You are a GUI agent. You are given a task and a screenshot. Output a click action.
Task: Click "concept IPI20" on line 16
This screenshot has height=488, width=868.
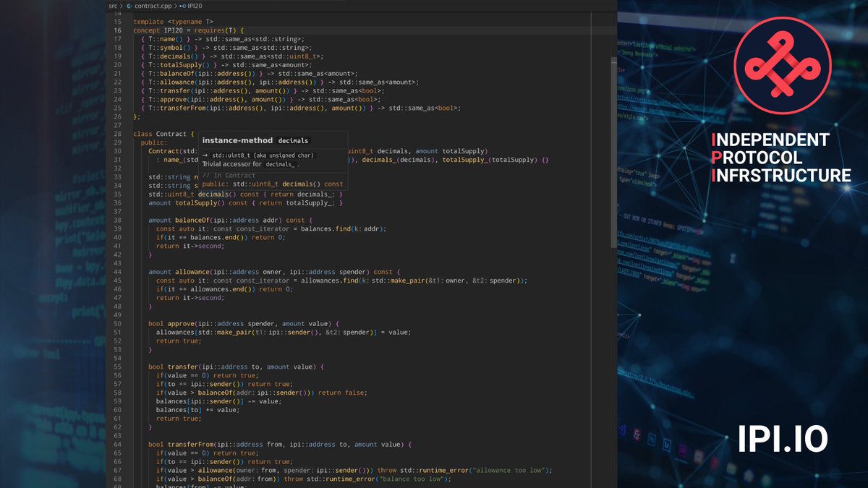click(x=157, y=30)
